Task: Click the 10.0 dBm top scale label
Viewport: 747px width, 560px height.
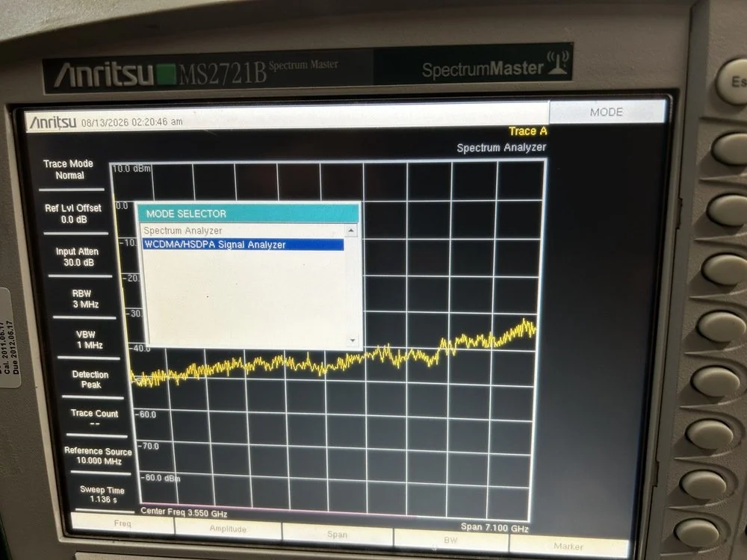Action: point(132,169)
